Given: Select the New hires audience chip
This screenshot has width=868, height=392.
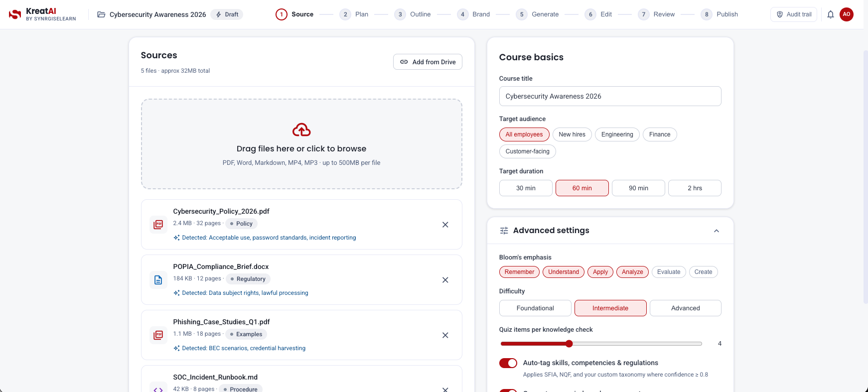Looking at the screenshot, I should click(572, 134).
